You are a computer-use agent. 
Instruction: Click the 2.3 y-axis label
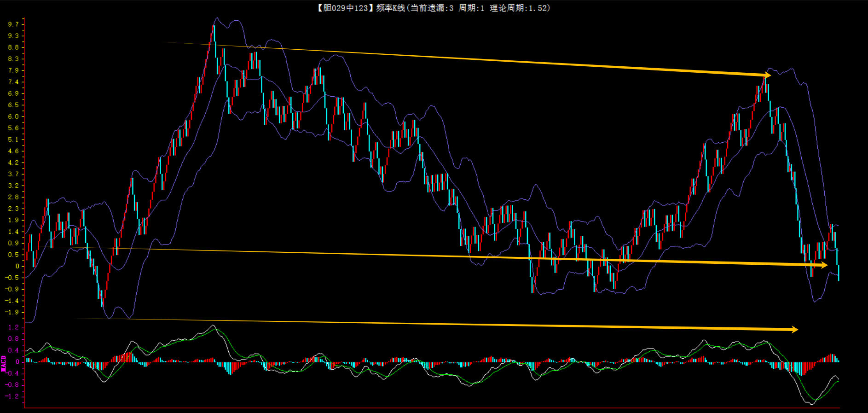[x=13, y=209]
